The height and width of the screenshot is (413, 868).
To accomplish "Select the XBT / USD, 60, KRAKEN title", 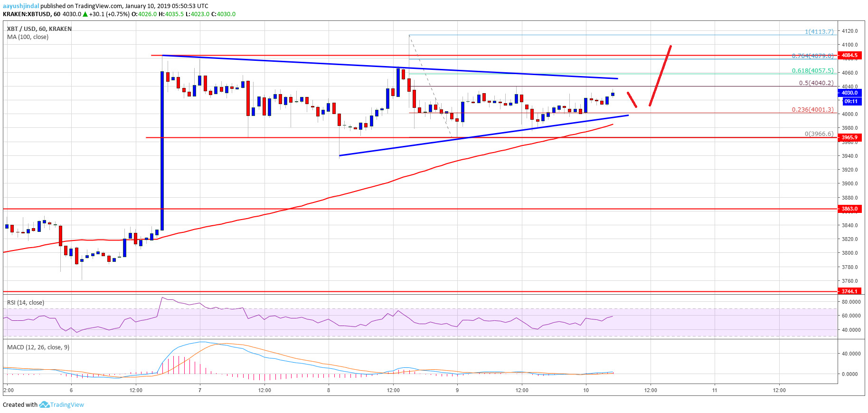I will (39, 29).
